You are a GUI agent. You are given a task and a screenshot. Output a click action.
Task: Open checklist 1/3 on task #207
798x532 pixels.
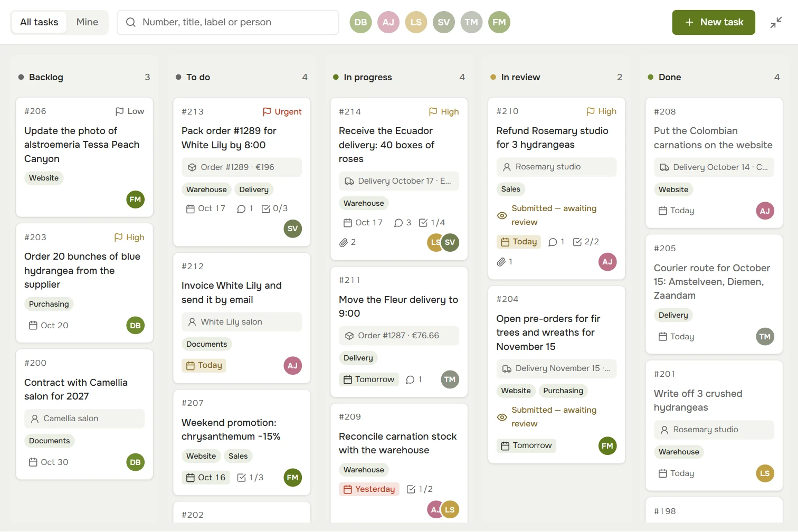tap(251, 478)
